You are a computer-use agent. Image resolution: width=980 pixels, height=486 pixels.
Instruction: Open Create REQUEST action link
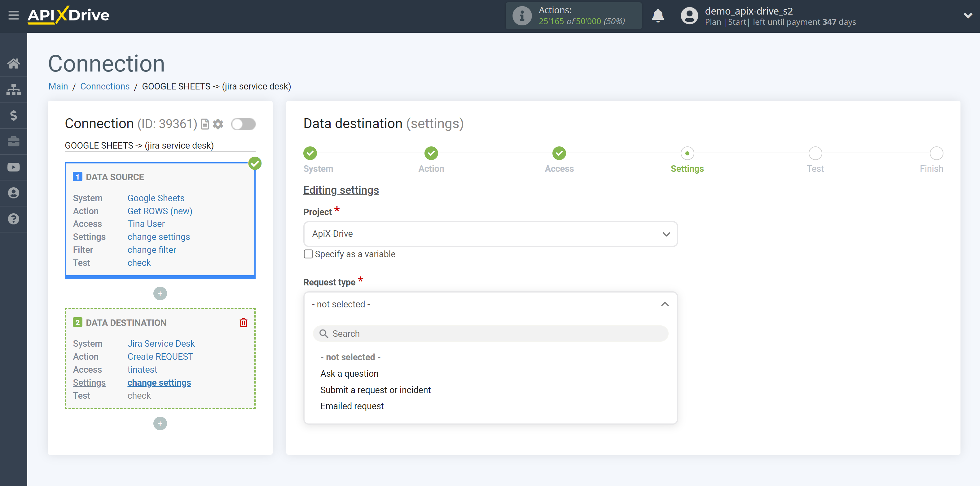pyautogui.click(x=160, y=356)
